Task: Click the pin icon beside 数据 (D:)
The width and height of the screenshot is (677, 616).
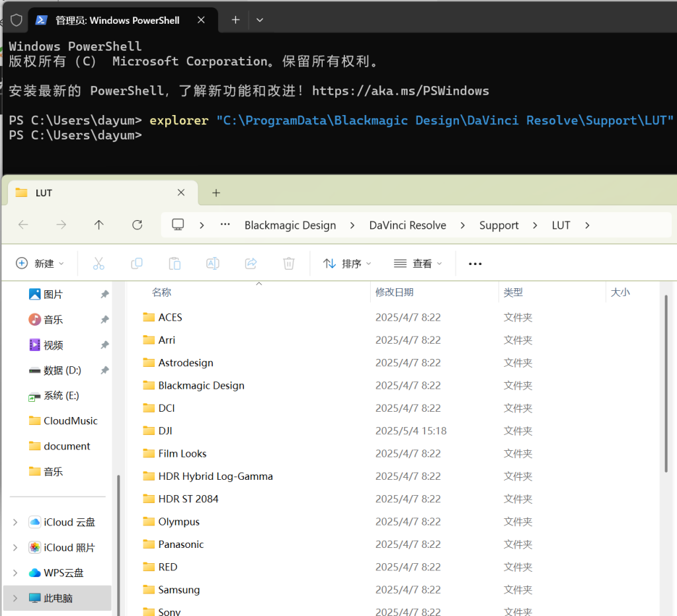Action: [104, 370]
